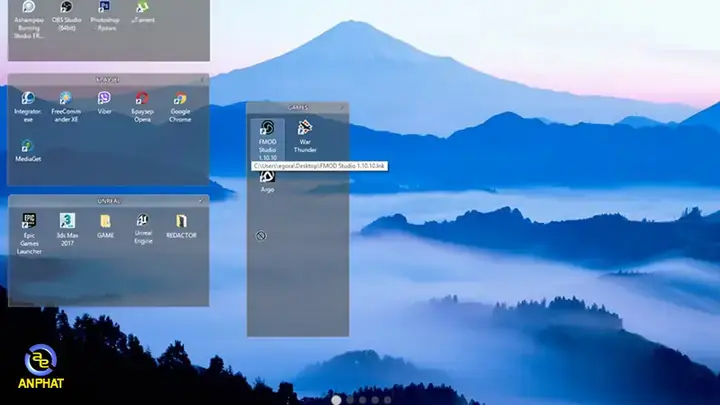Open FreeCommander XE
The height and width of the screenshot is (405, 720).
tap(66, 99)
